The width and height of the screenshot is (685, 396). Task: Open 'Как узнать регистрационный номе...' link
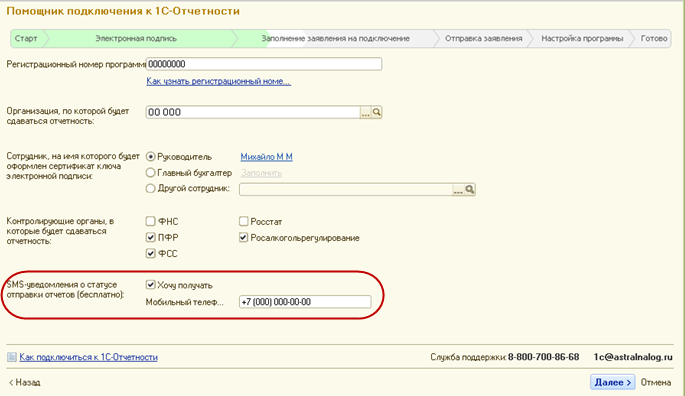pyautogui.click(x=218, y=81)
